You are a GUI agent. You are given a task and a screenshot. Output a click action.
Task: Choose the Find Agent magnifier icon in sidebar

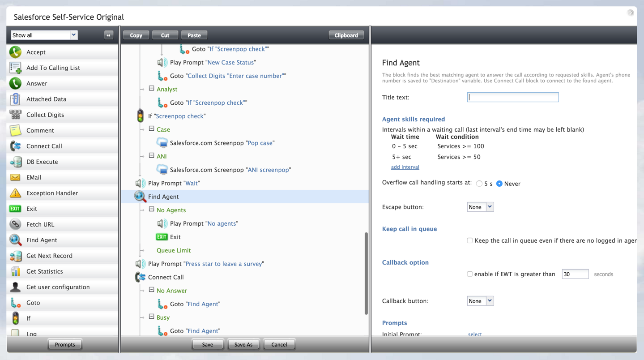(15, 240)
